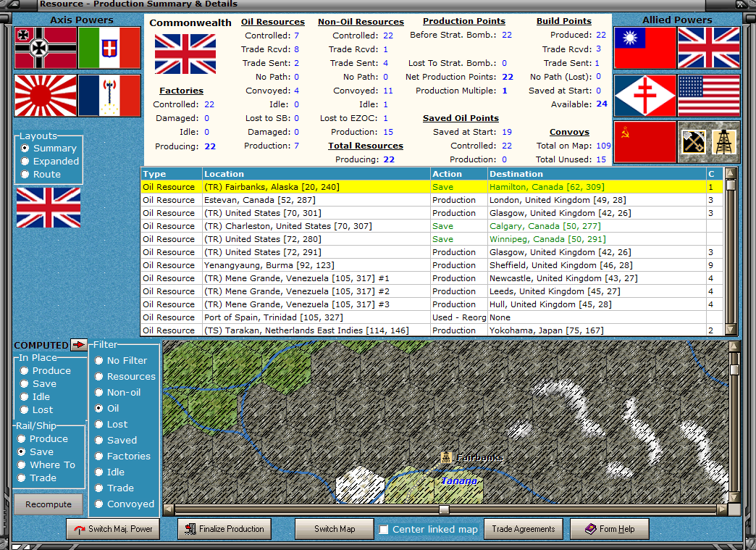
Task: Click map vertical scrollbar down arrow
Action: coord(734,497)
